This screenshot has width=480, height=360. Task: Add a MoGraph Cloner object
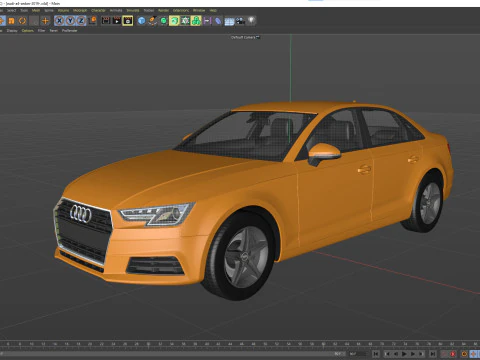click(x=185, y=21)
